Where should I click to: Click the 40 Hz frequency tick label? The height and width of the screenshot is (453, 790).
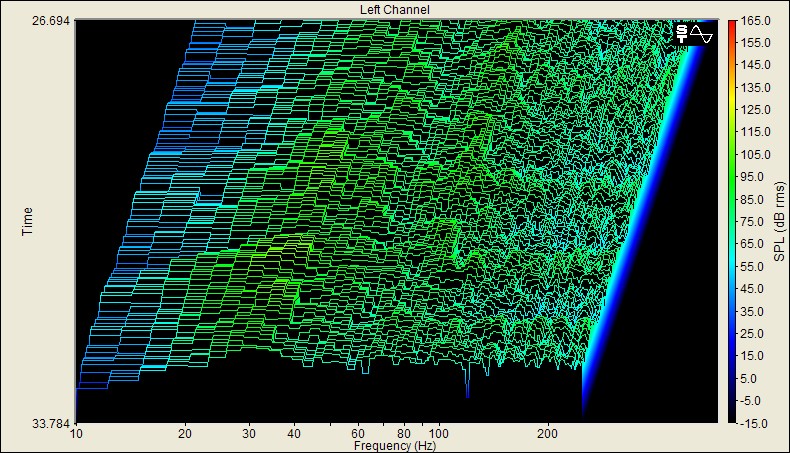pyautogui.click(x=294, y=435)
